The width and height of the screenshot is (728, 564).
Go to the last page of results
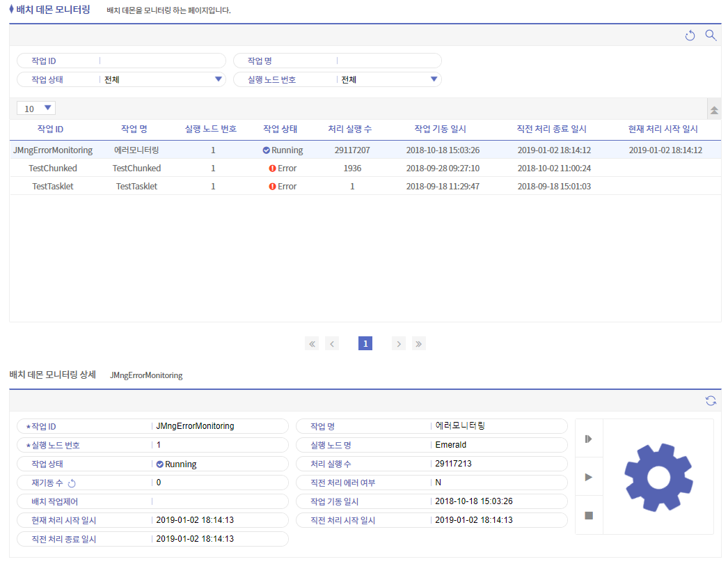[x=419, y=344]
